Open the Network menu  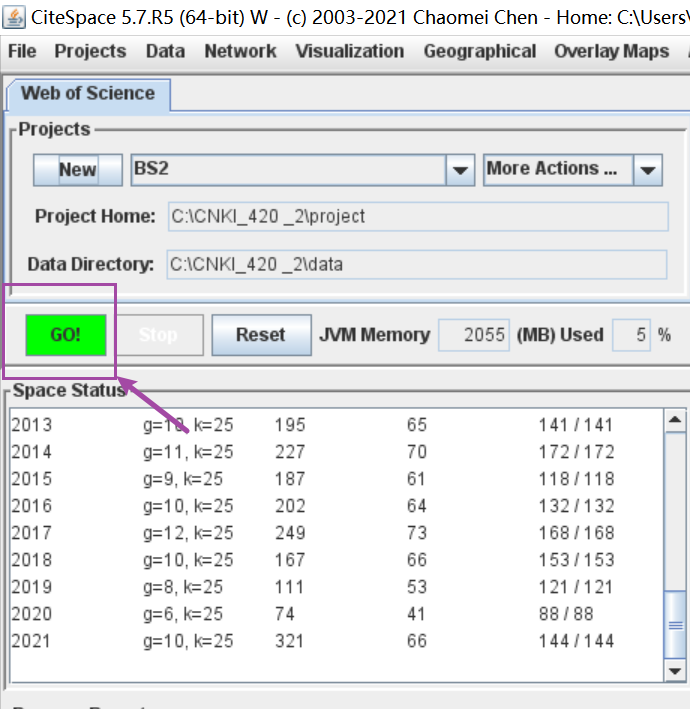pyautogui.click(x=241, y=51)
